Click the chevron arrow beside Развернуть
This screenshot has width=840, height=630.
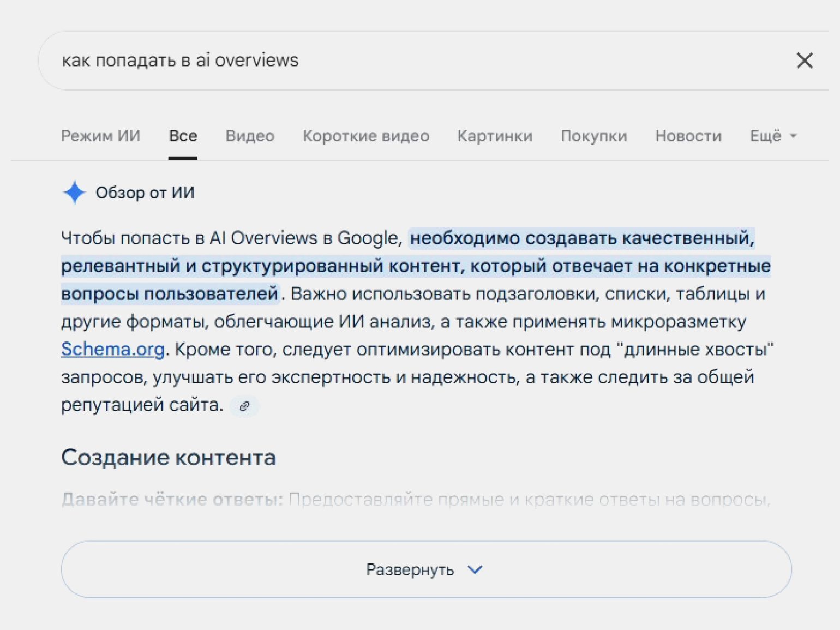coord(475,569)
